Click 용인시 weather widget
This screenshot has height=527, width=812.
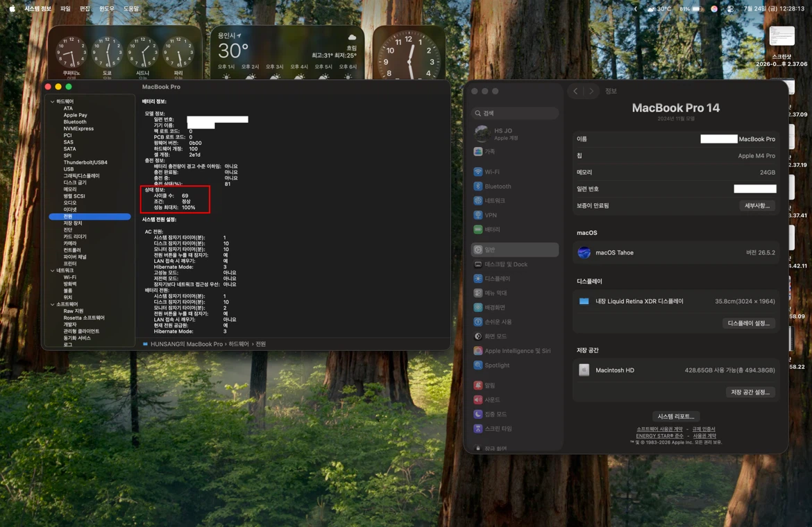(x=287, y=53)
